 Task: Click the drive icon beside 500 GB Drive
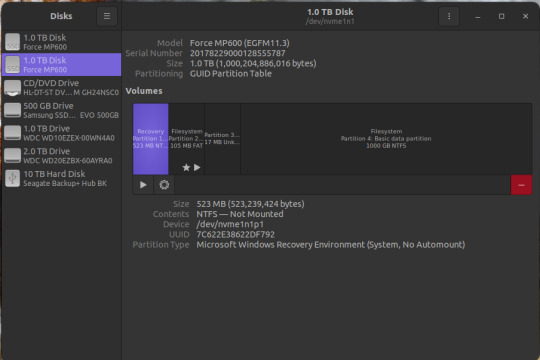point(13,110)
